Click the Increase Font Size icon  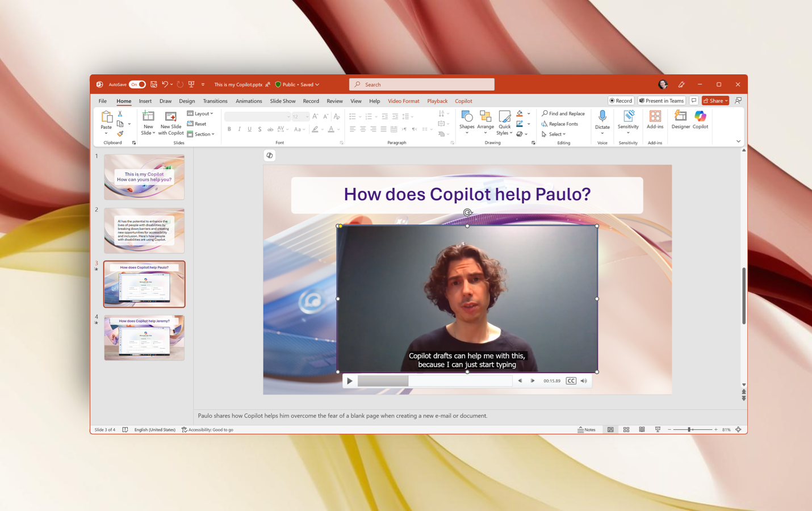coord(315,116)
